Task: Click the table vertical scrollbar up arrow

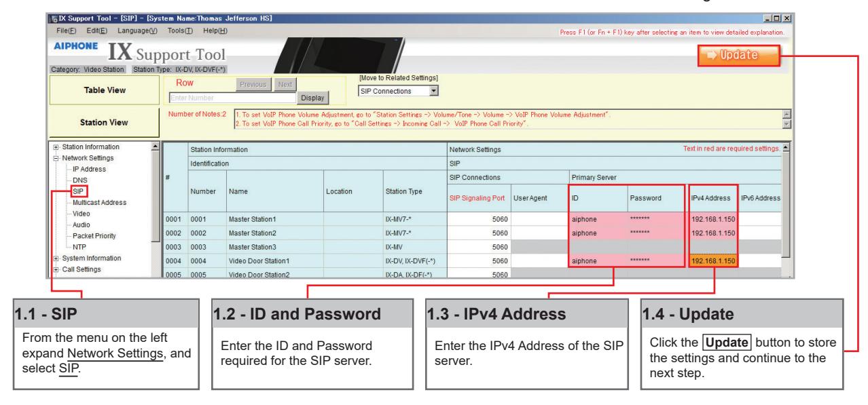Action: 785,147
